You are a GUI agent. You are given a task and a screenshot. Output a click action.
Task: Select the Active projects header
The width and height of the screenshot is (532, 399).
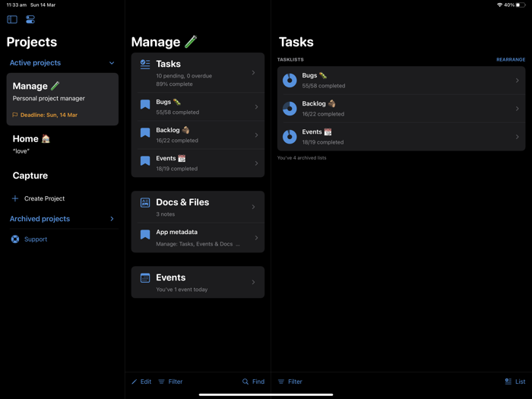[35, 63]
